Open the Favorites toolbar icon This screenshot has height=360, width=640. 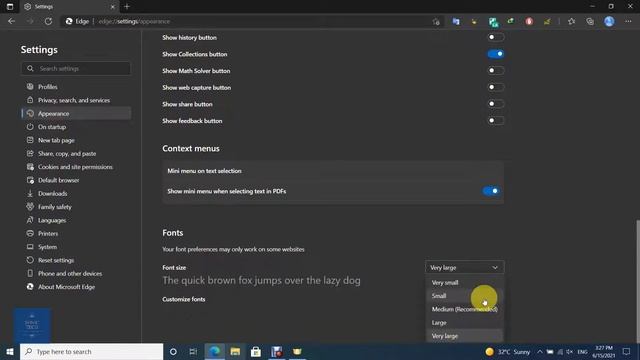(571, 21)
